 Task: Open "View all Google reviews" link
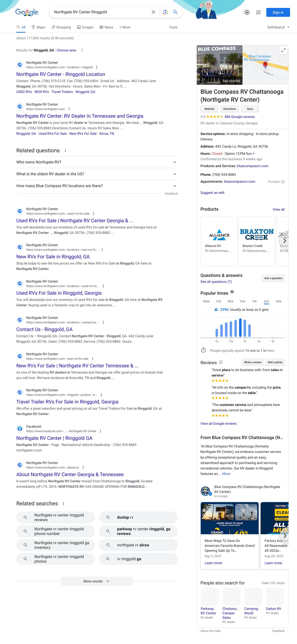point(218,423)
